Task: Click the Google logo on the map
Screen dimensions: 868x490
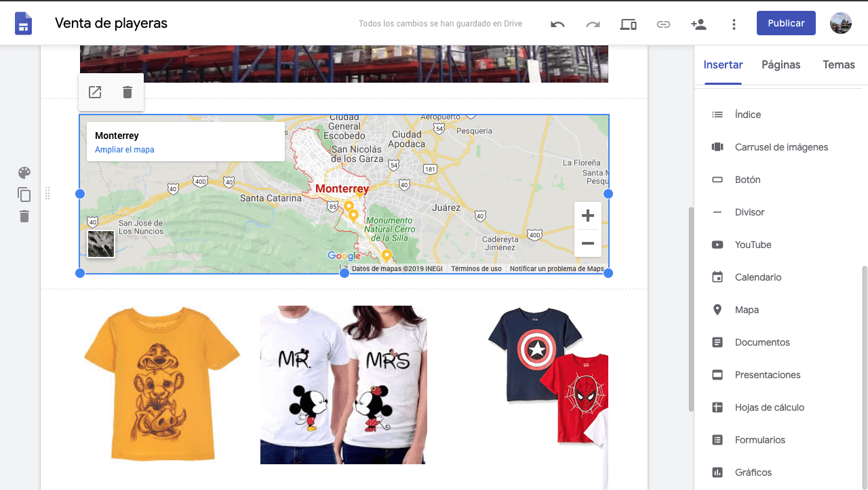Action: coord(344,256)
